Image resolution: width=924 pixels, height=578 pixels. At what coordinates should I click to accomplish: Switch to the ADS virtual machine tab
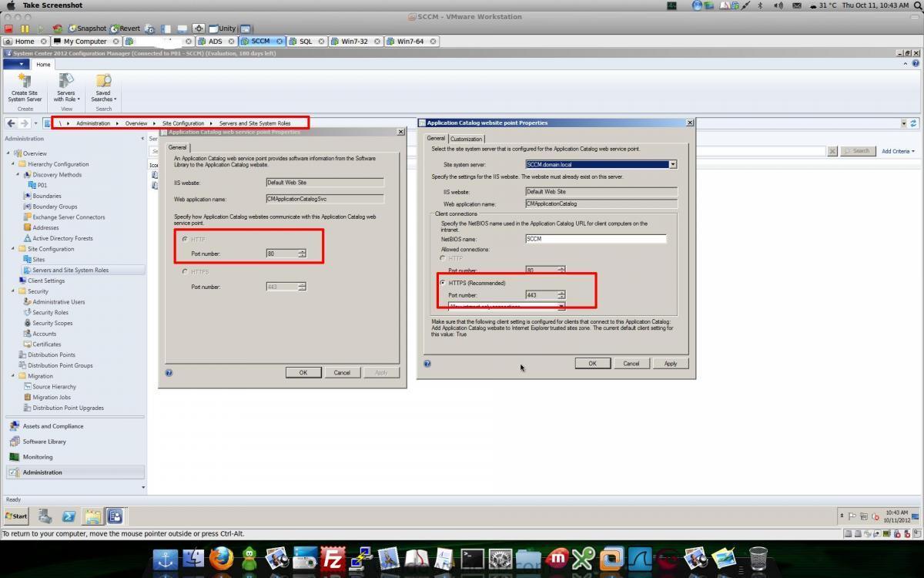(x=215, y=41)
